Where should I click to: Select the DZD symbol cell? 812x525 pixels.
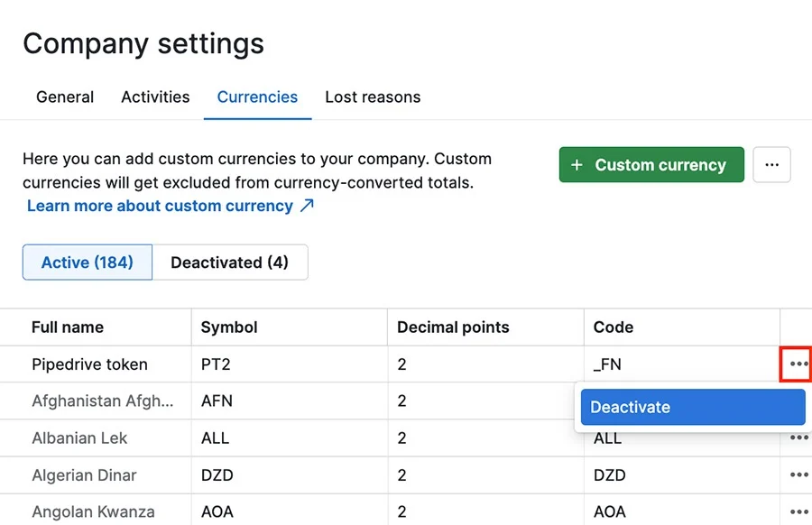point(290,474)
